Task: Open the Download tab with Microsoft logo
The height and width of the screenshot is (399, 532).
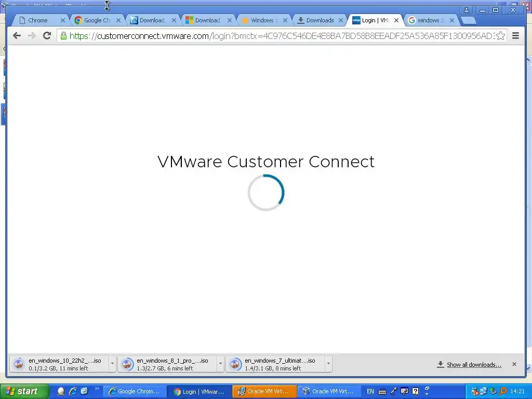Action: pyautogui.click(x=208, y=20)
